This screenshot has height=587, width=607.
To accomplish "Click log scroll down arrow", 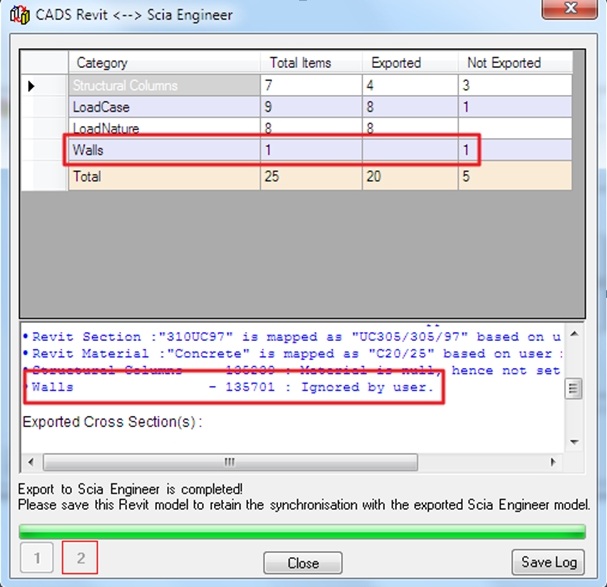I will click(574, 441).
